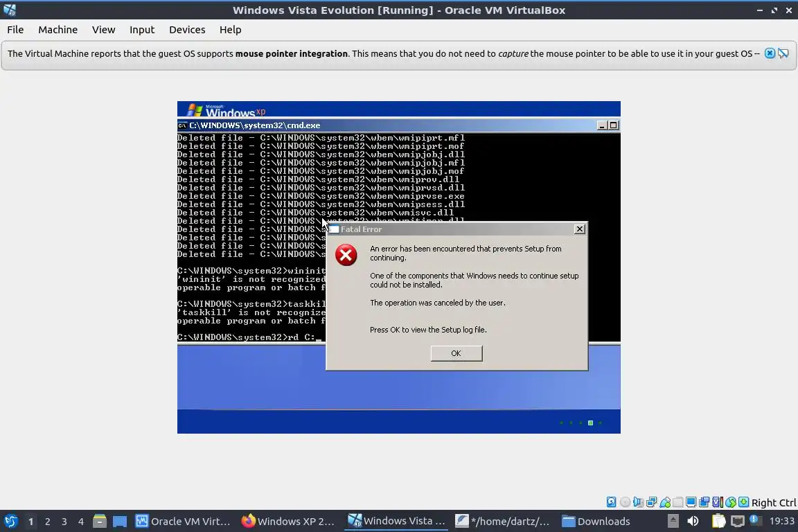The image size is (798, 532).
Task: Click the keyboard capture green arrow icon
Action: click(x=743, y=502)
